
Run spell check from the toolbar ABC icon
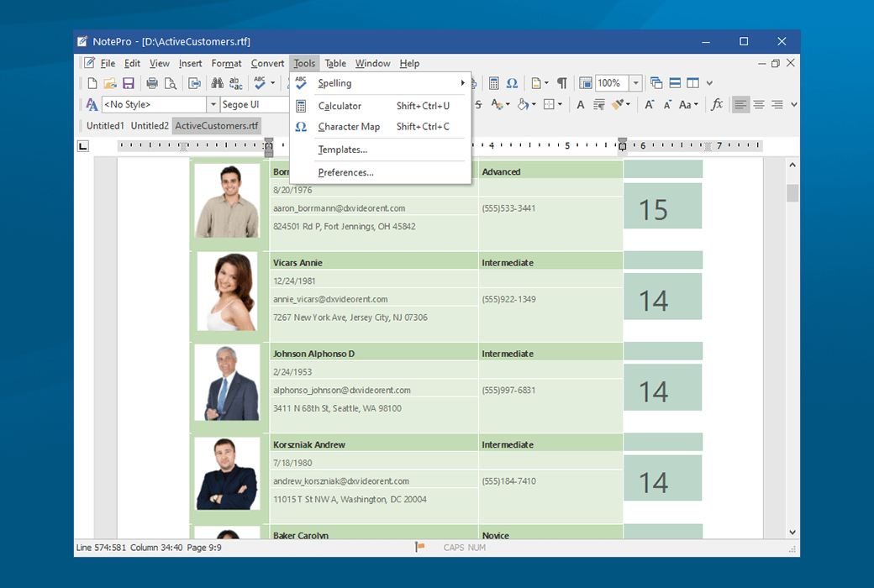(260, 83)
